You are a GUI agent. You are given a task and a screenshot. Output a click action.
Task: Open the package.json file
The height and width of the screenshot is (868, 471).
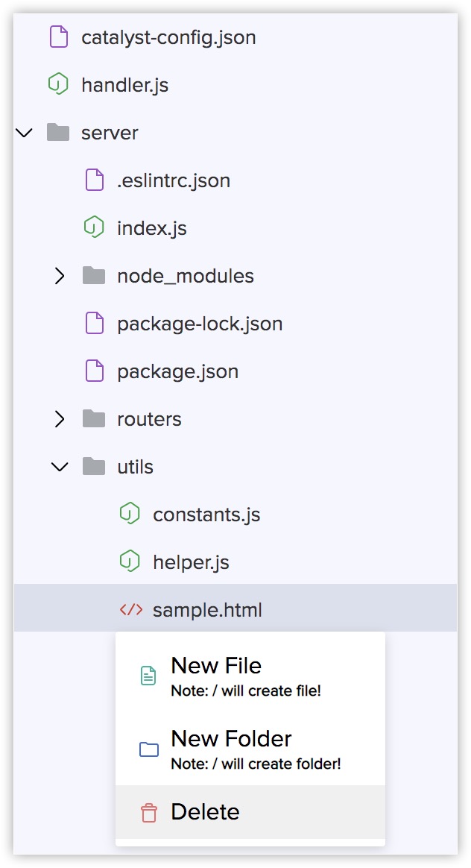[x=179, y=371]
